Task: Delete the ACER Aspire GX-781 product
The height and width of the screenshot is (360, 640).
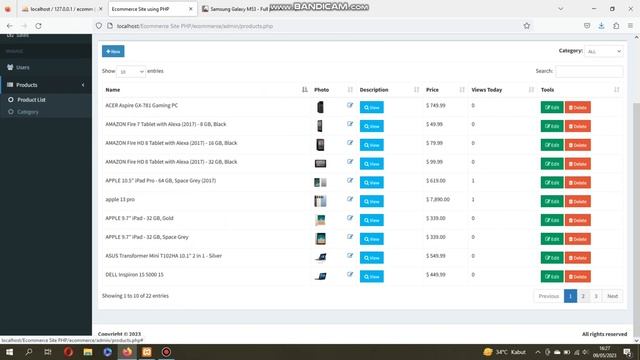Action: click(578, 107)
